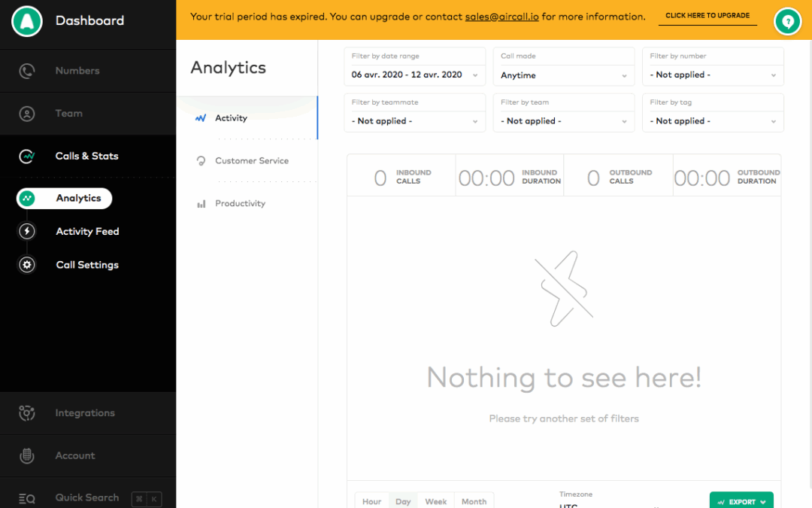The image size is (812, 508).
Task: Click the Aircall logo icon
Action: tap(27, 21)
